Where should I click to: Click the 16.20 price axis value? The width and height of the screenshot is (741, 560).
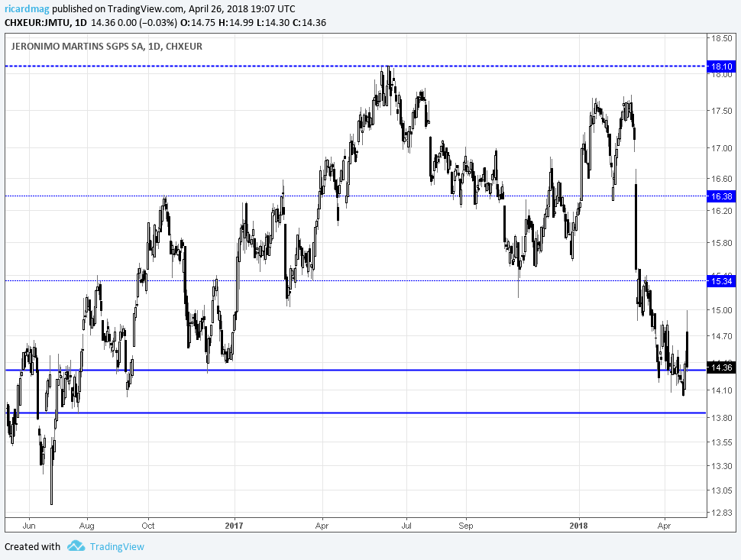722,210
